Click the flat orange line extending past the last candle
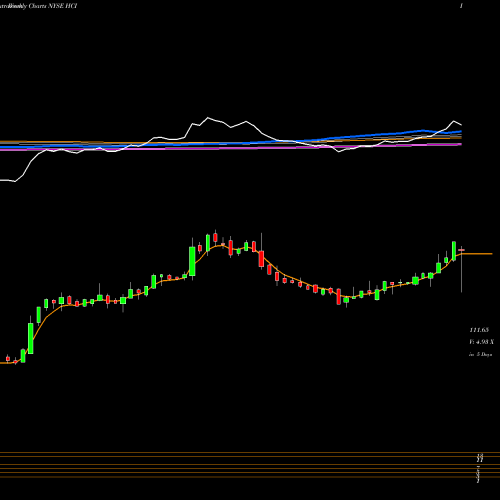Screen dimensions: 500x500 477,254
